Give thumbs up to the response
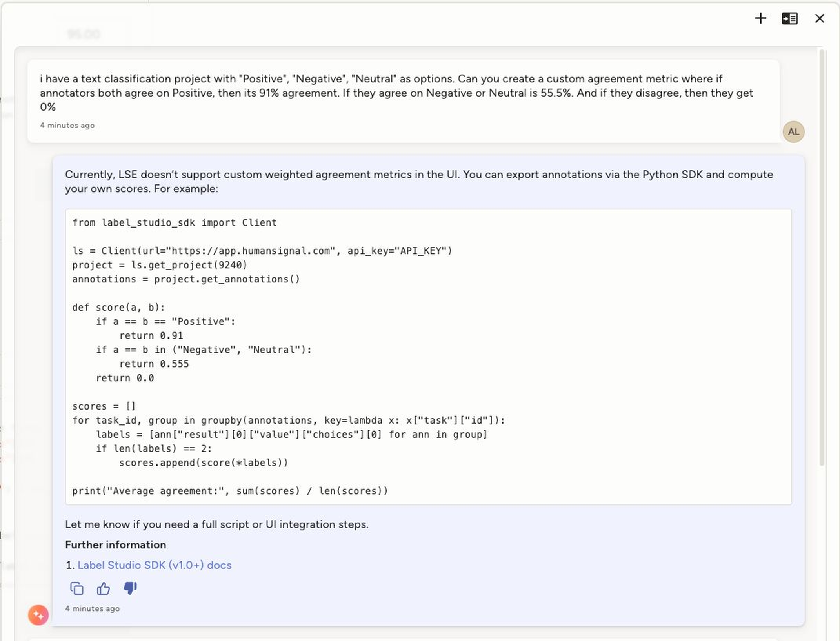This screenshot has width=840, height=641. [x=103, y=588]
